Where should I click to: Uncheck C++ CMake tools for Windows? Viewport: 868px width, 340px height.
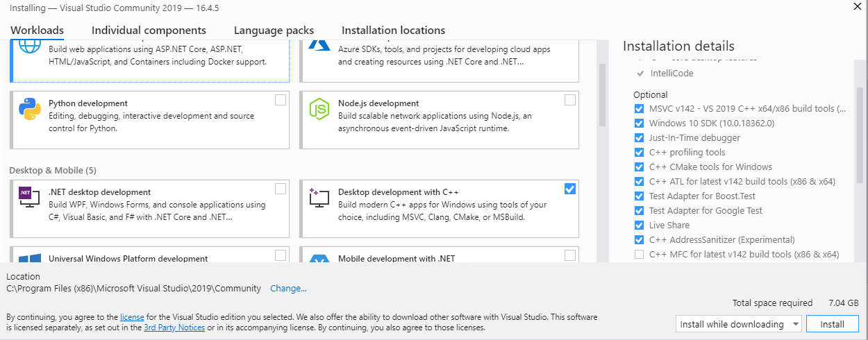point(639,167)
